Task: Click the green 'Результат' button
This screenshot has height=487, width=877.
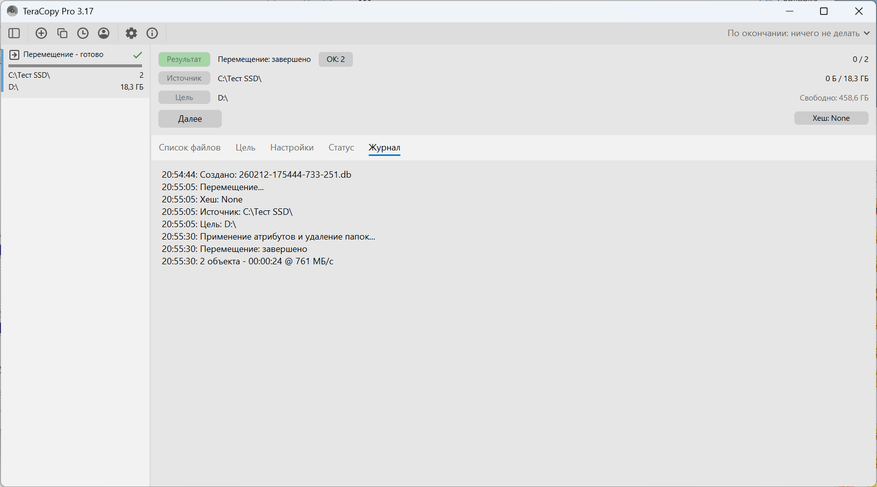Action: (x=184, y=59)
